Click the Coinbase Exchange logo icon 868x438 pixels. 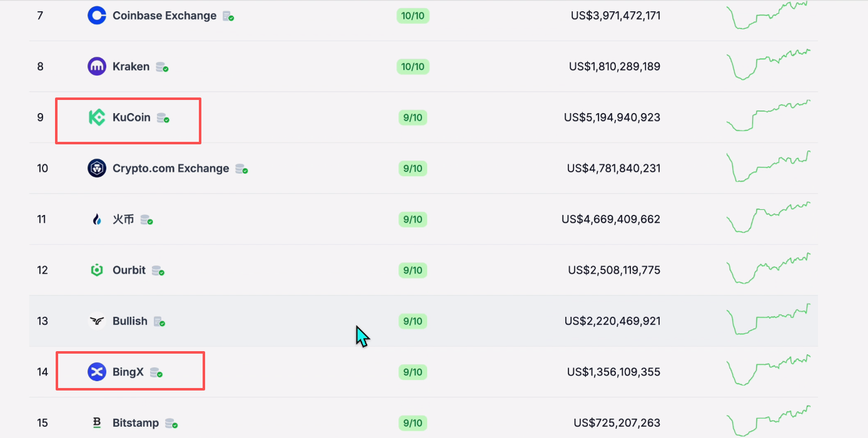click(x=97, y=16)
